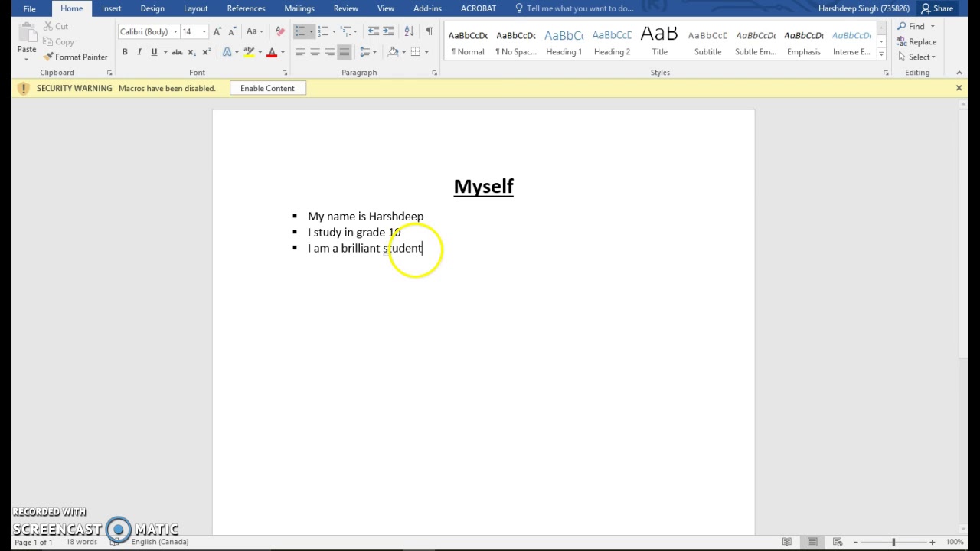Screen dimensions: 980x551
Task: Click the zoom out minus button
Action: pyautogui.click(x=856, y=542)
